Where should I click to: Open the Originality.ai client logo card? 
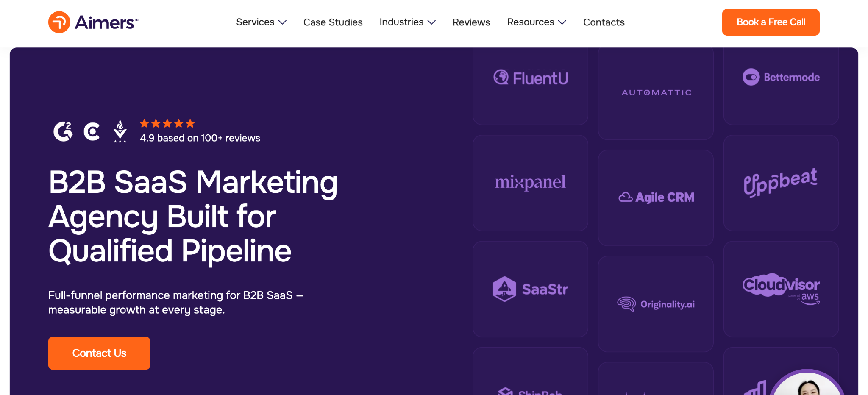[x=656, y=304]
